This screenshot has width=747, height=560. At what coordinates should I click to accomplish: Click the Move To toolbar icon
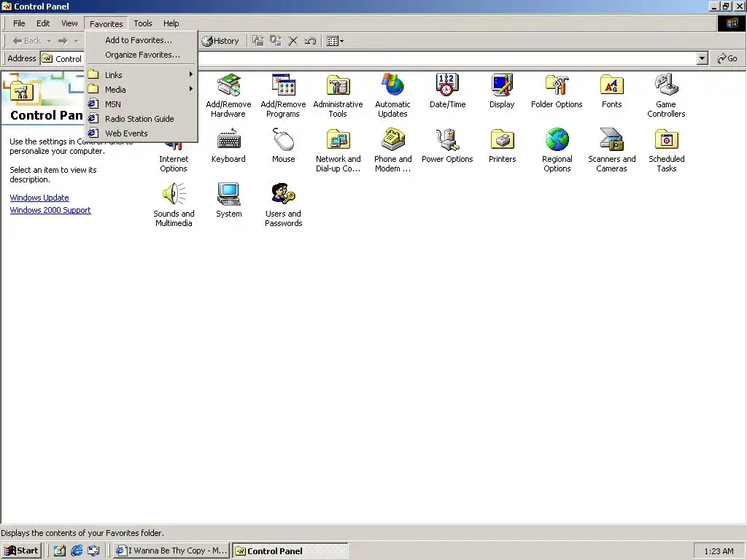258,41
